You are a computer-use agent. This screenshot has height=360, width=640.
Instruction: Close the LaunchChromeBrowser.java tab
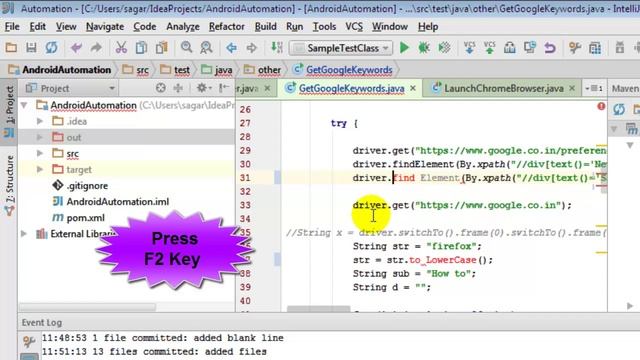[x=572, y=88]
